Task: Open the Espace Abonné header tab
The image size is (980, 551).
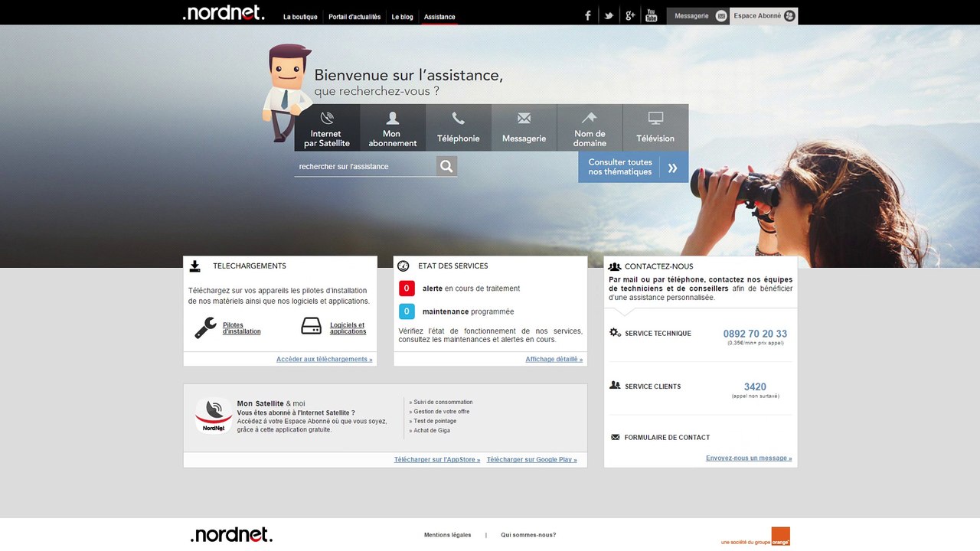Action: (x=764, y=16)
